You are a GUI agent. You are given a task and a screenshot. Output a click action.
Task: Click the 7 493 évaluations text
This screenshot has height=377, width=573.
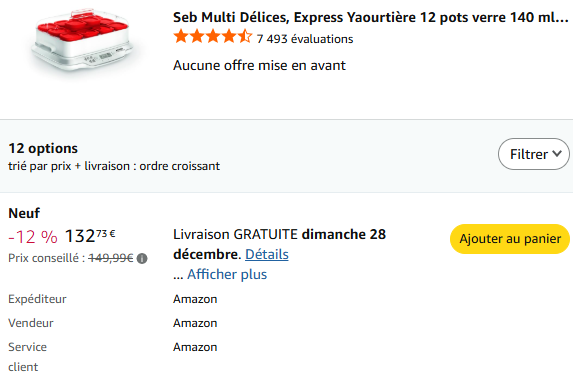click(x=305, y=39)
